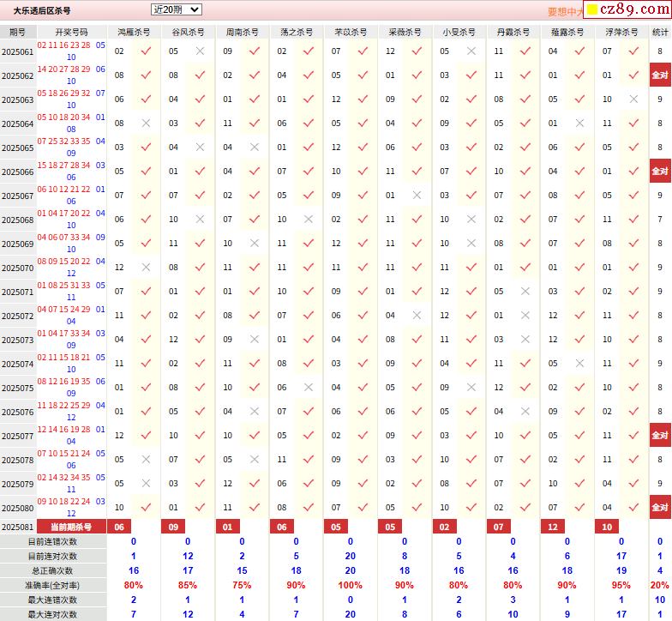This screenshot has height=621, width=672.
Task: Click the X mark for 鸿雁杀号 in row 2025070
Action: (146, 268)
